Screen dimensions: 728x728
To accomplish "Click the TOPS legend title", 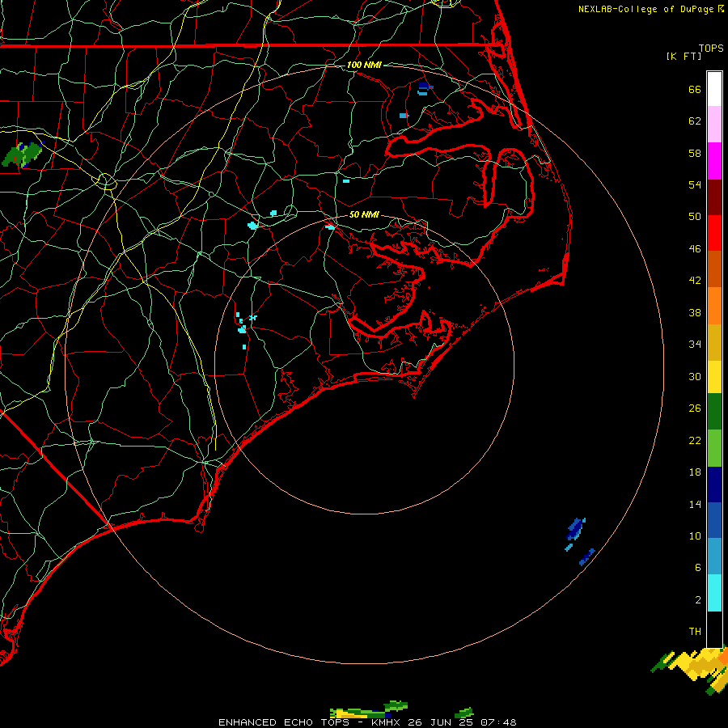I will 711,48.
